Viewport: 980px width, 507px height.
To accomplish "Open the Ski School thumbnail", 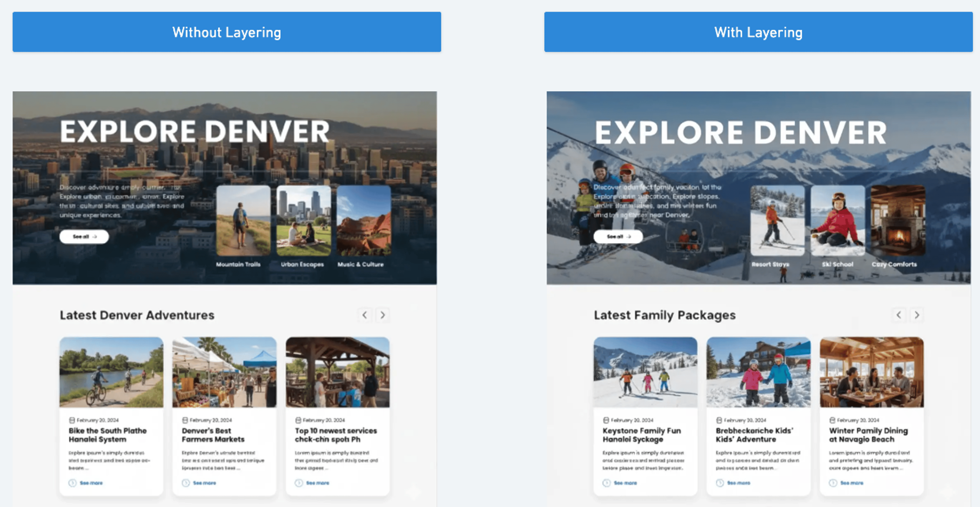I will point(838,221).
